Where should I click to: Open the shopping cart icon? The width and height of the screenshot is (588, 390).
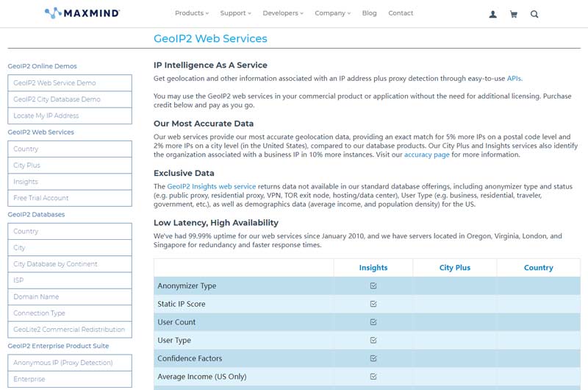513,14
